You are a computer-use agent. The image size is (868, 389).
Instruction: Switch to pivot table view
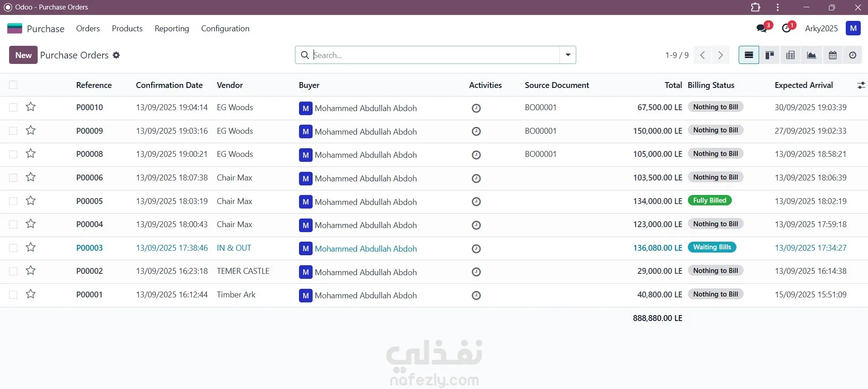coord(790,55)
